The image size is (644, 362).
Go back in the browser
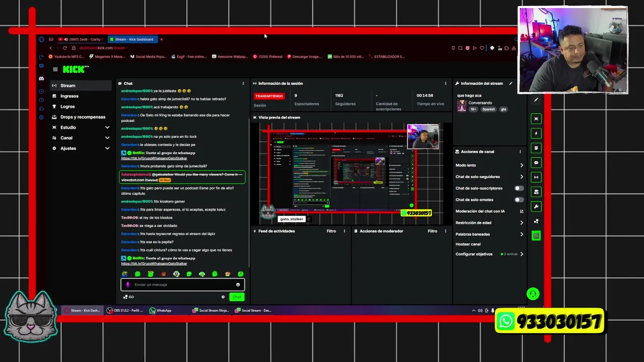50,48
